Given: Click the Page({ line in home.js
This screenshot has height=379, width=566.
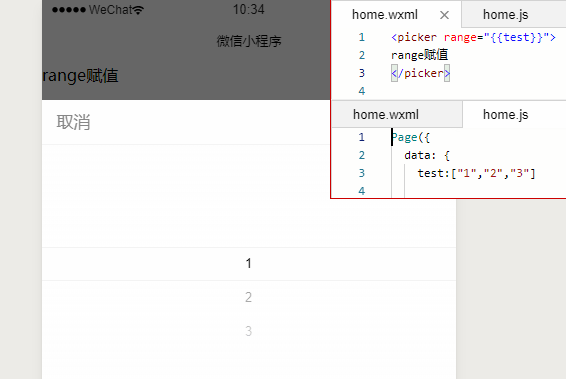Looking at the screenshot, I should click(x=411, y=138).
